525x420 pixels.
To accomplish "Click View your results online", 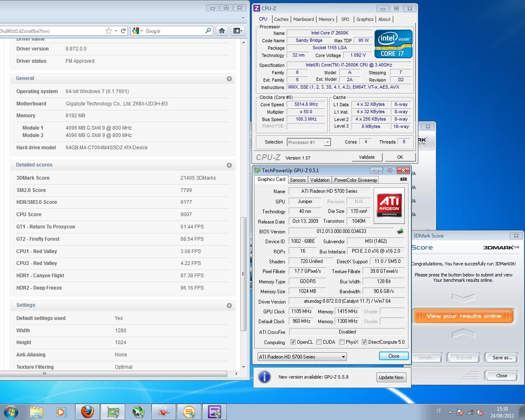I will click(463, 316).
